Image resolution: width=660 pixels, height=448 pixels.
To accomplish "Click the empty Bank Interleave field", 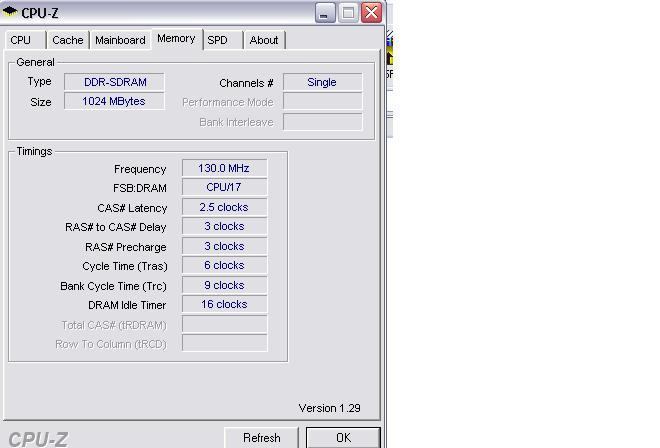I will (322, 122).
